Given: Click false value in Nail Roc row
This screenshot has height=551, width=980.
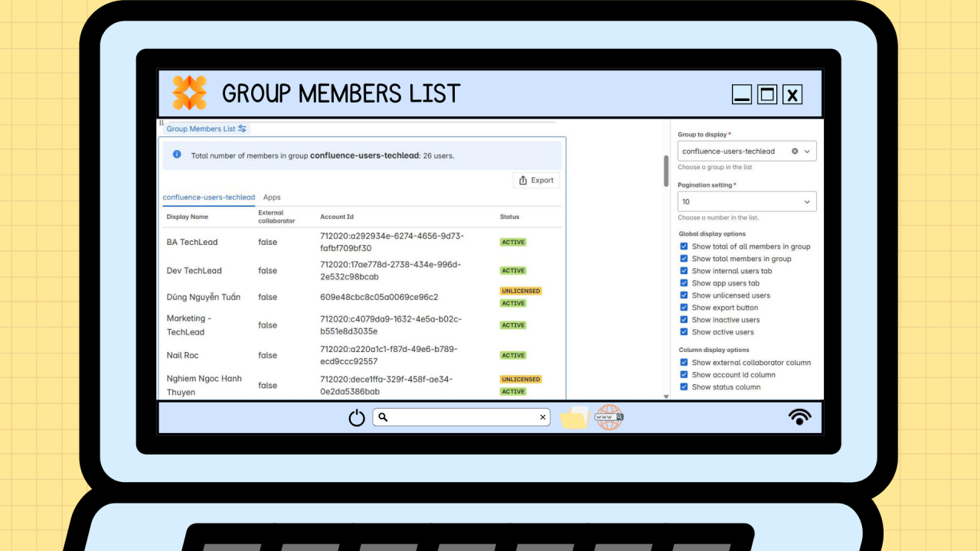Looking at the screenshot, I should (x=267, y=355).
